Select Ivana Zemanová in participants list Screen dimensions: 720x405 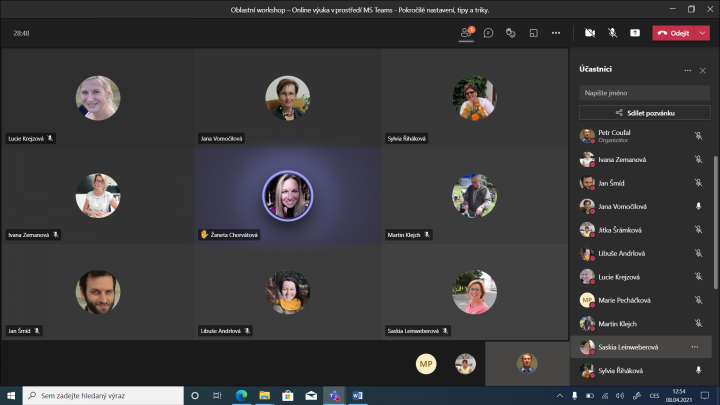[x=641, y=159]
